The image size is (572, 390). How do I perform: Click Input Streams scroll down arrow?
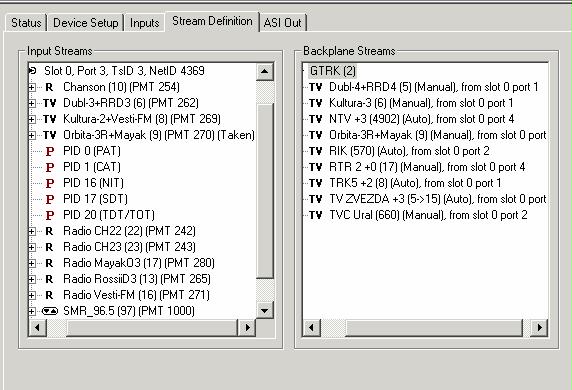tap(265, 310)
